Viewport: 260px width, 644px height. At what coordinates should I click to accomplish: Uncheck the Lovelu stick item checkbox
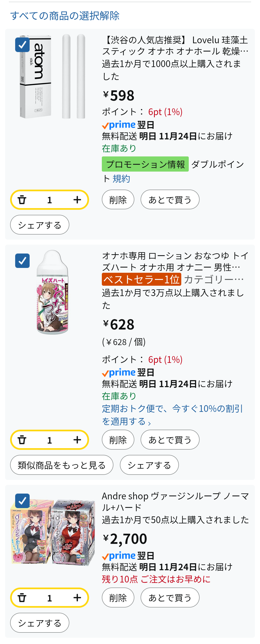(22, 45)
